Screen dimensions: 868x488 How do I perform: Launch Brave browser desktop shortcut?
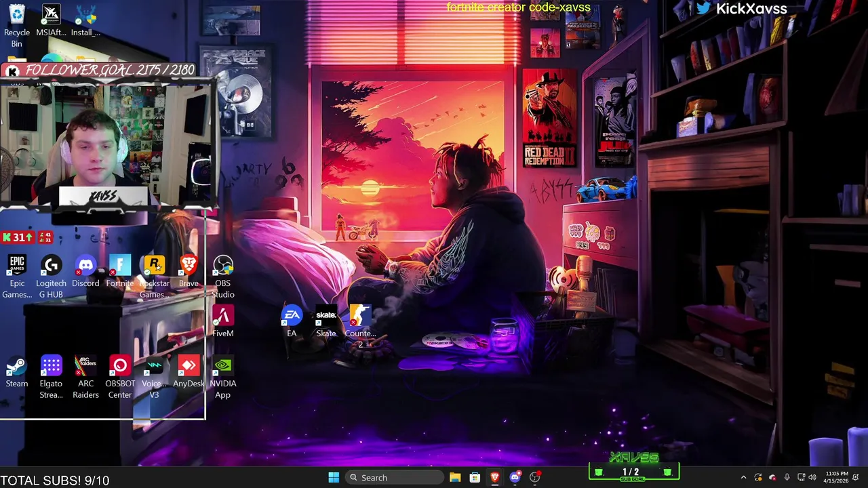point(189,271)
